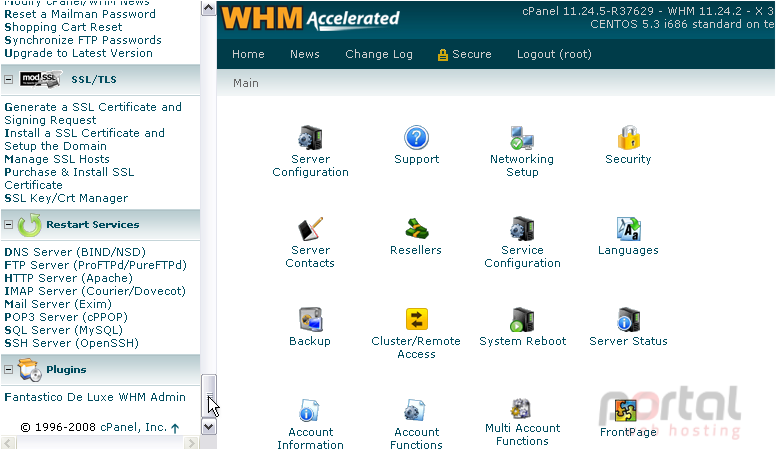Viewport: 776px width, 450px height.
Task: Click the cPanel, Inc. copyright link
Action: pos(133,427)
